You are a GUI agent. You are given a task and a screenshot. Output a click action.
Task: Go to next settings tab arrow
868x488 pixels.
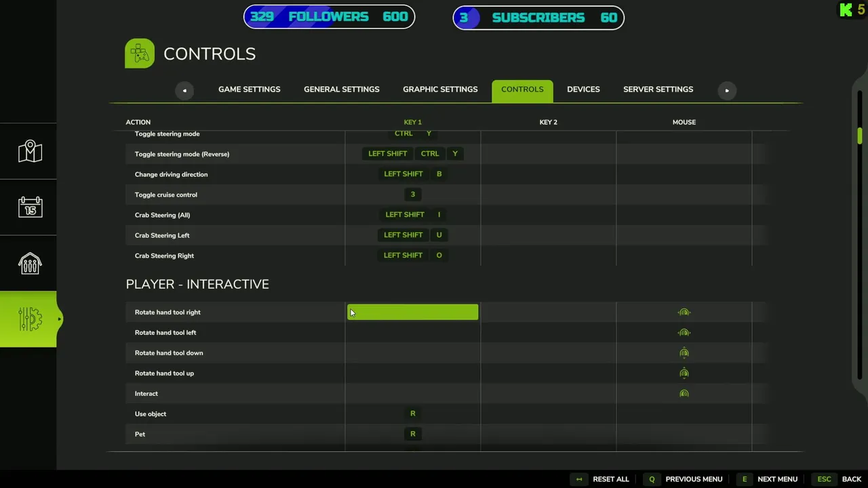727,90
